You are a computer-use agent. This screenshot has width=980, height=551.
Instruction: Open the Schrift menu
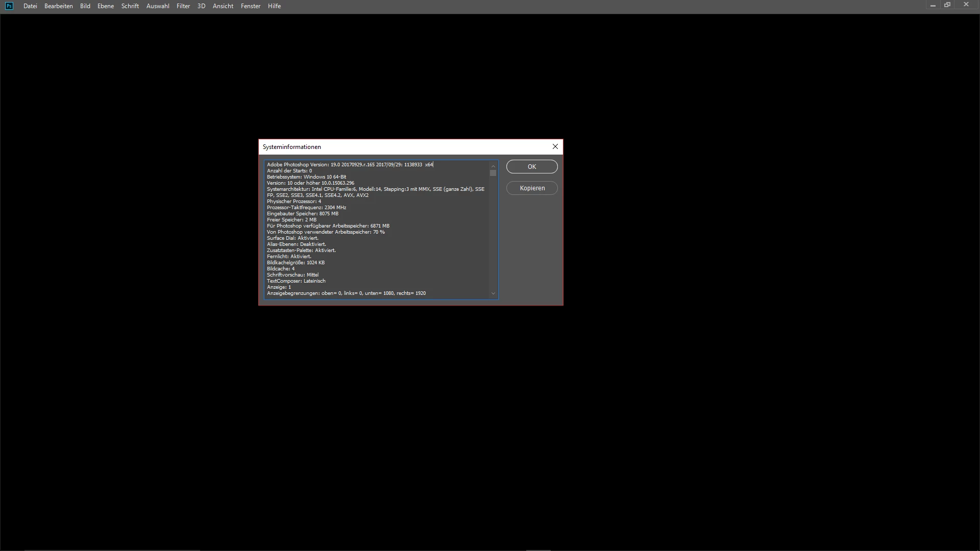pos(130,6)
